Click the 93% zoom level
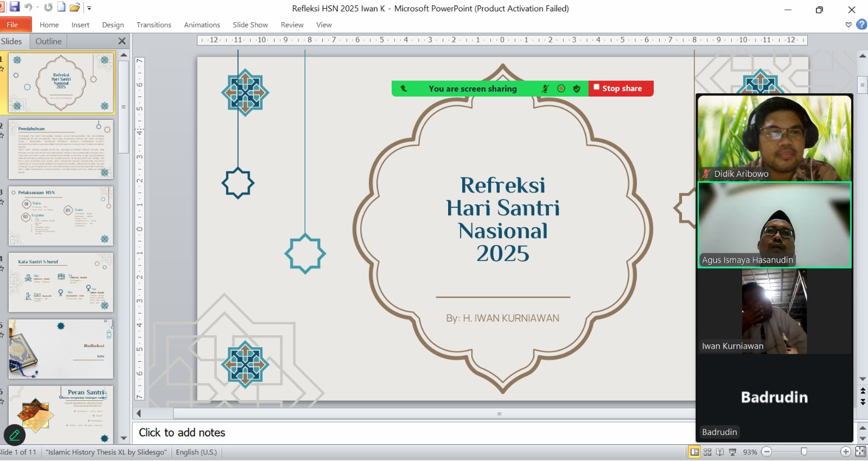The height and width of the screenshot is (461, 868). coord(750,452)
